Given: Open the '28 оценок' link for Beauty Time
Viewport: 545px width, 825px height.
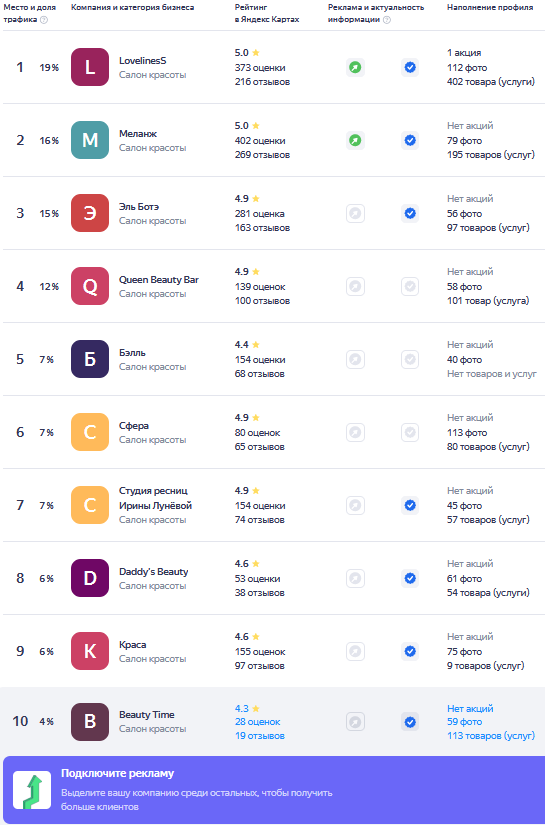Looking at the screenshot, I should pyautogui.click(x=258, y=722).
